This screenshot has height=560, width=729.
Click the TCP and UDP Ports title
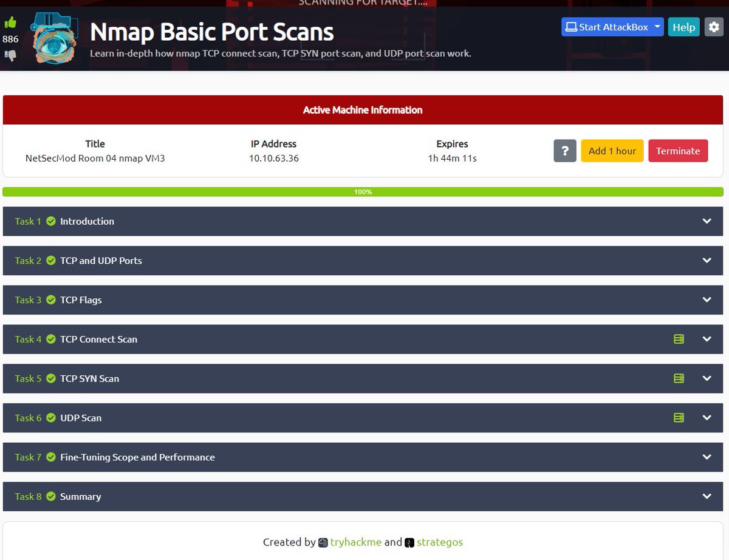[101, 261]
